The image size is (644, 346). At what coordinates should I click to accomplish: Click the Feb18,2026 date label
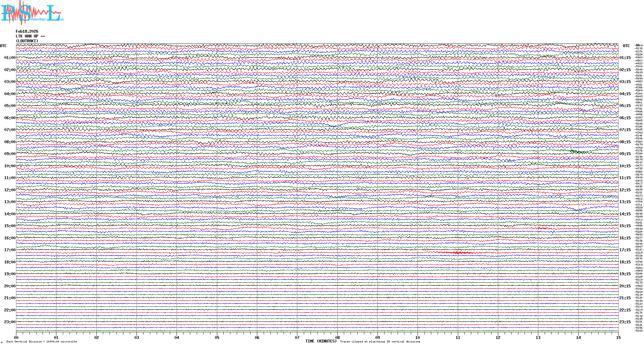coord(27,31)
